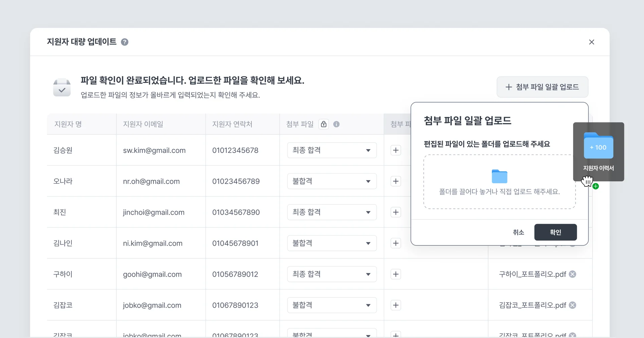Cancel bulk upload via 취소

coord(518,232)
